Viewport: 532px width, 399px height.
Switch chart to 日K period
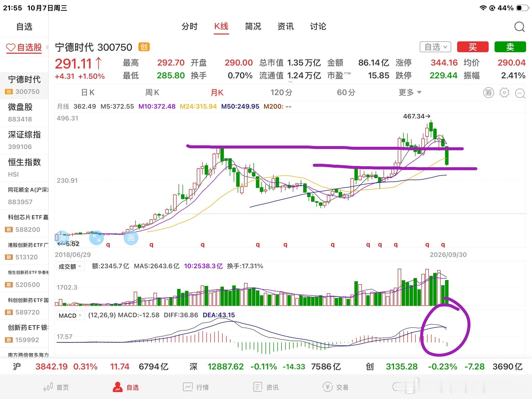pos(88,93)
